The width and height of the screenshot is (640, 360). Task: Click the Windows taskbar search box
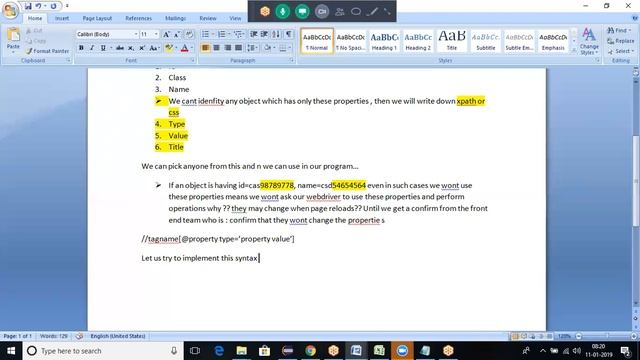click(102, 351)
